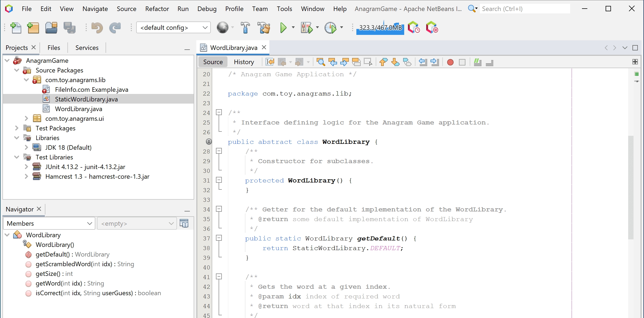The image size is (644, 318).
Task: Open the Members dropdown in Navigator
Action: (x=49, y=223)
